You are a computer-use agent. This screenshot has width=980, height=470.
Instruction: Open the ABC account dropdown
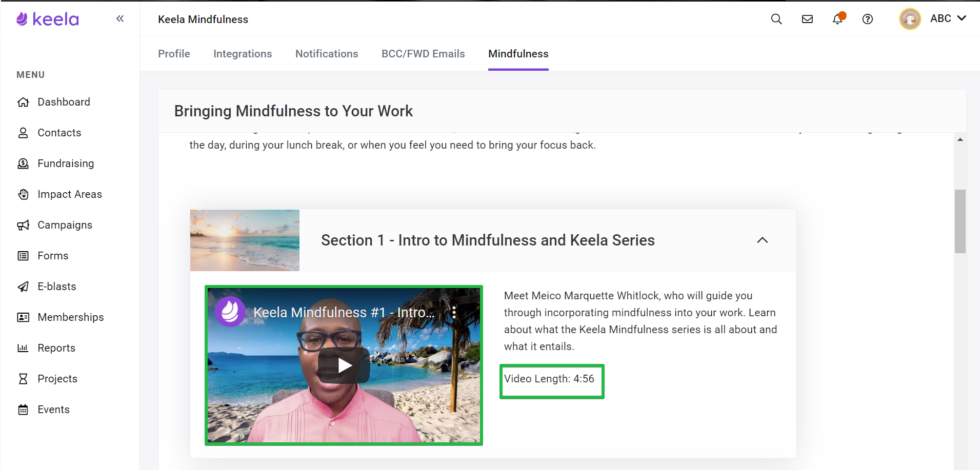[x=948, y=18]
